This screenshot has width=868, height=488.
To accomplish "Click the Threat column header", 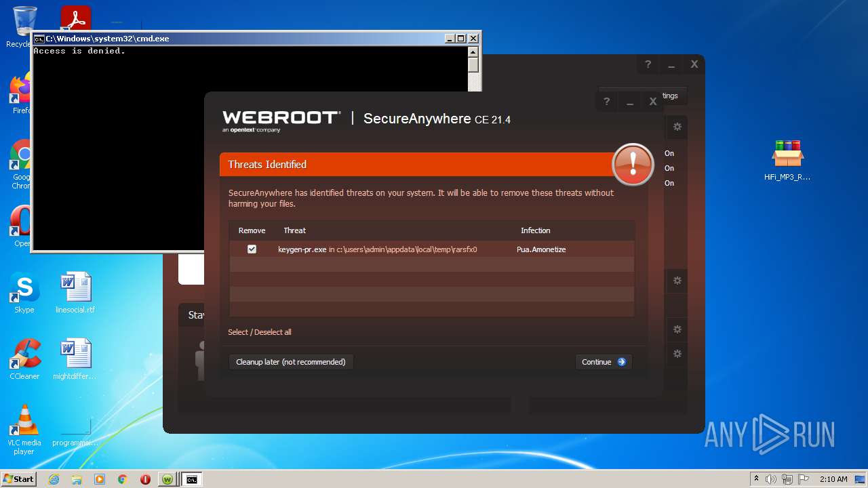I will [x=295, y=230].
